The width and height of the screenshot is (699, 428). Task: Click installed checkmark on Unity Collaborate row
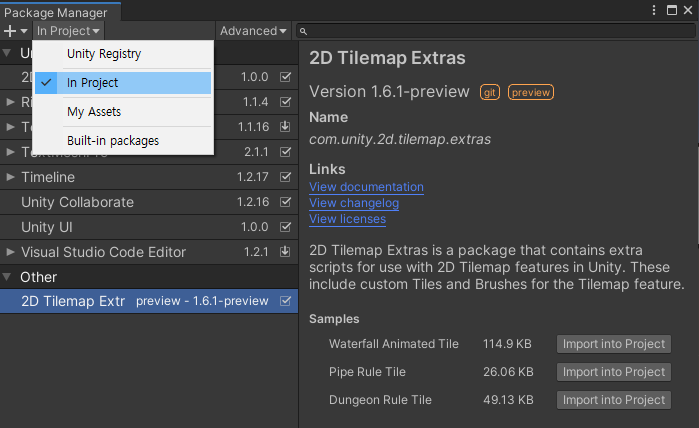tap(285, 202)
